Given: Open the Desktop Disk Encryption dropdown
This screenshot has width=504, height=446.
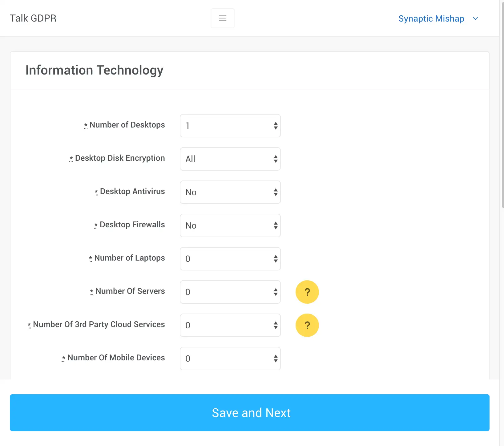Looking at the screenshot, I should point(230,159).
